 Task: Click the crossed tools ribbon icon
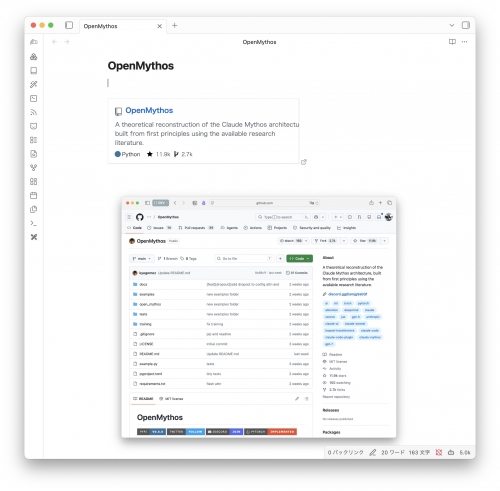click(34, 237)
